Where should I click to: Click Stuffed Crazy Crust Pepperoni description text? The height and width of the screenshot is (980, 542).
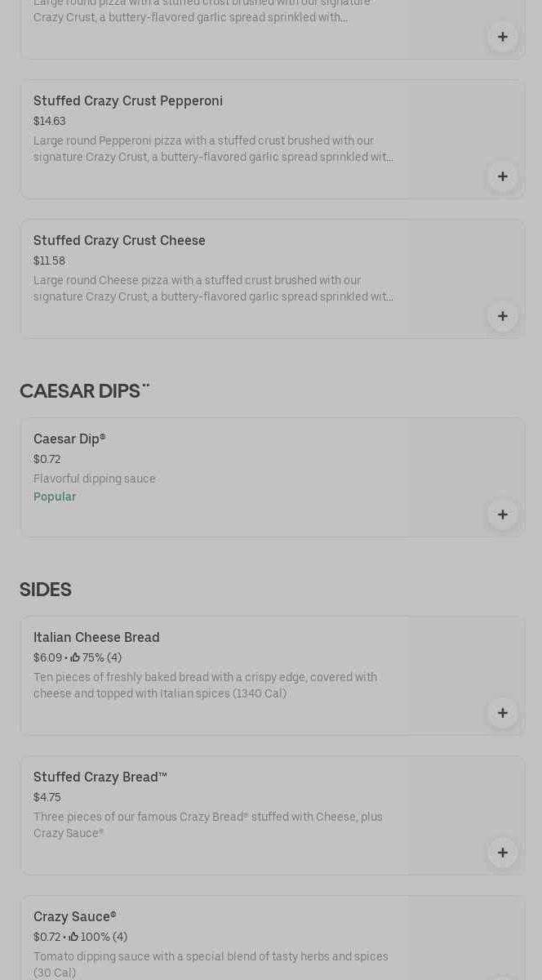click(x=213, y=149)
